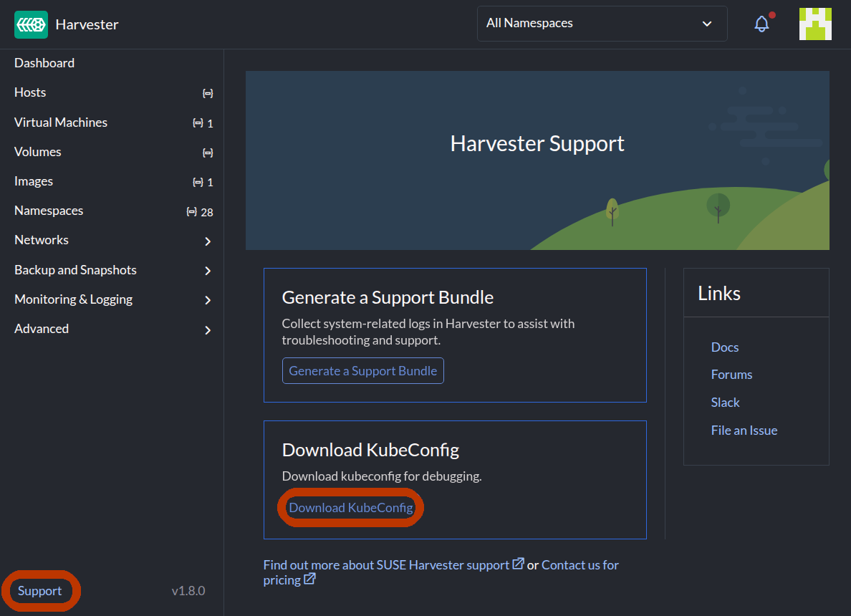851x616 pixels.
Task: Click the namespace icon beside Virtual Machines count
Action: tap(198, 123)
